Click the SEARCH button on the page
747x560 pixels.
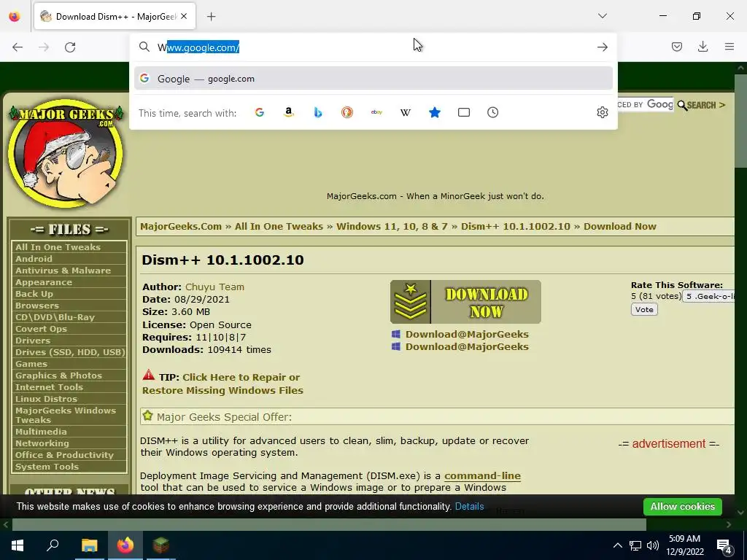point(701,105)
